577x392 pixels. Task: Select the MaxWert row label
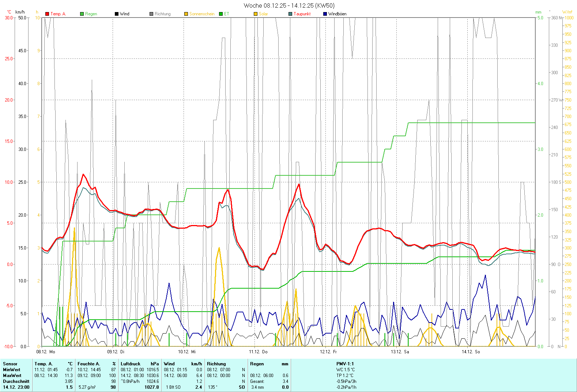12,376
